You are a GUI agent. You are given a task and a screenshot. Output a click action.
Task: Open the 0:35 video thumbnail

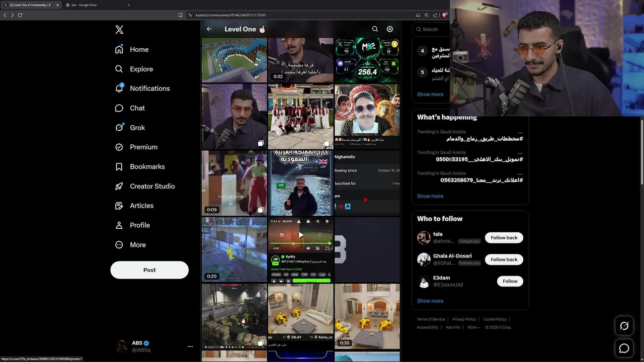click(x=367, y=316)
